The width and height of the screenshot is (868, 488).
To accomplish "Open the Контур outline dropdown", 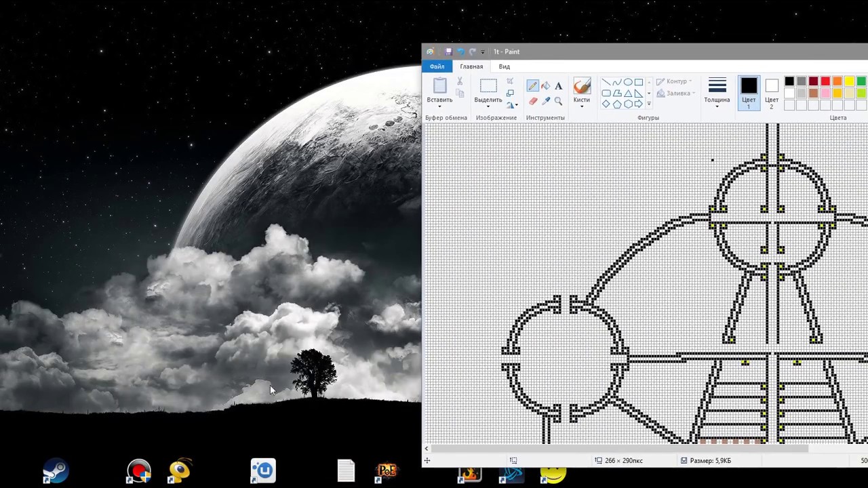I will pos(691,81).
